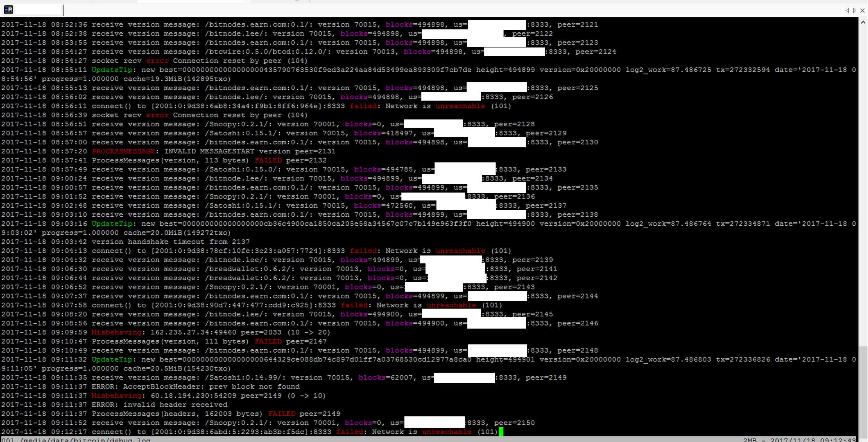
Task: Click the first green UpdateTip label, height=494899
Action: click(112, 70)
